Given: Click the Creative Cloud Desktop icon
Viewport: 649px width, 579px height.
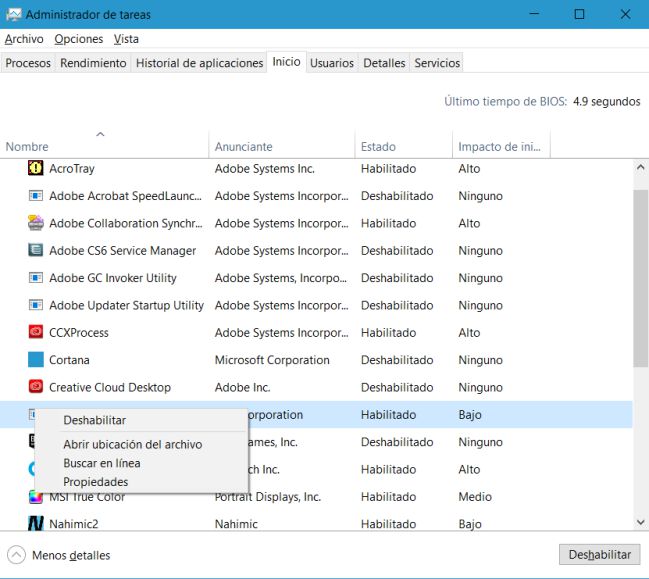Looking at the screenshot, I should 36,387.
